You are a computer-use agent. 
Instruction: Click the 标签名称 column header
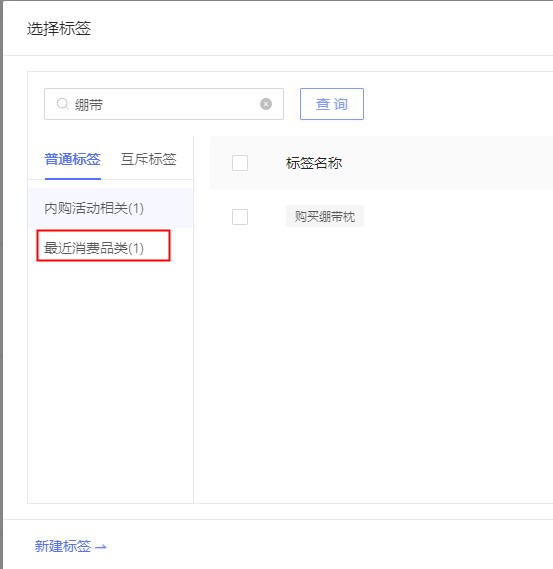[x=314, y=163]
